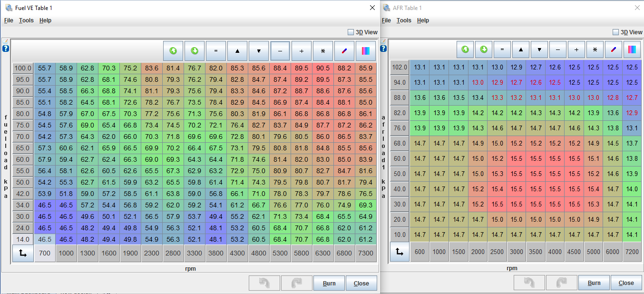Screen dimensions: 644x294
Task: Toggle the 3D View checkbox in AFR Table
Action: point(616,32)
